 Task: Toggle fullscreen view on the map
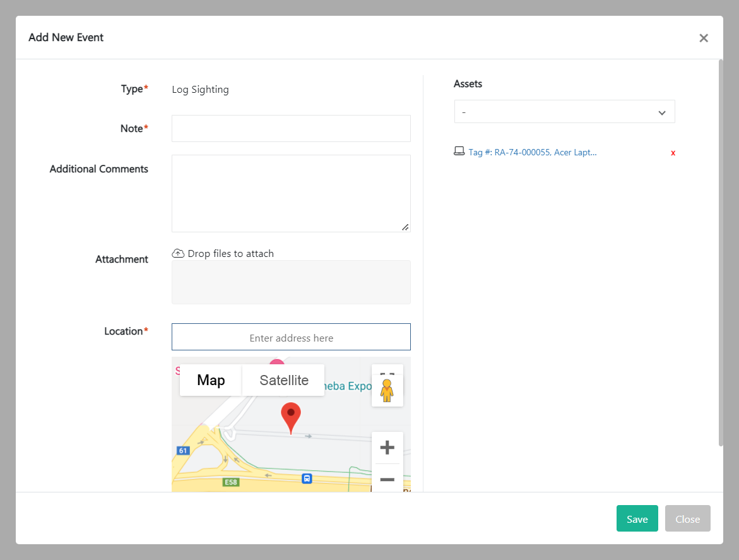(387, 371)
